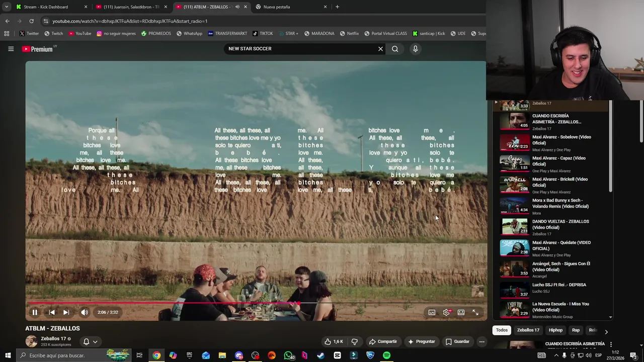This screenshot has height=362, width=644.
Task: Click the Compartir share button
Action: (383, 341)
